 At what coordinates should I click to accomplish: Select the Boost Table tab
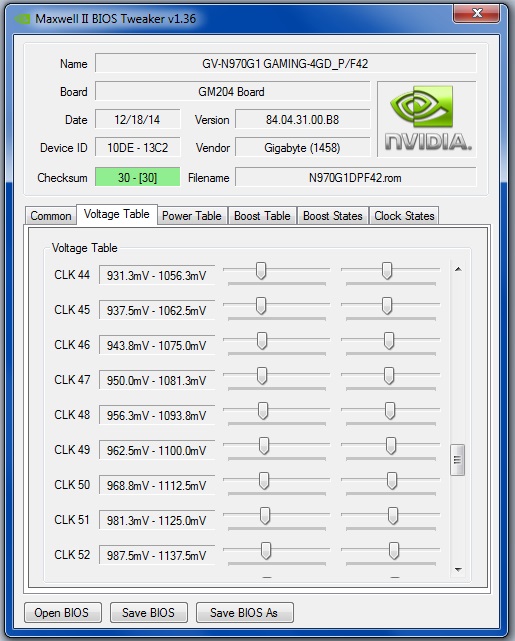tap(262, 216)
